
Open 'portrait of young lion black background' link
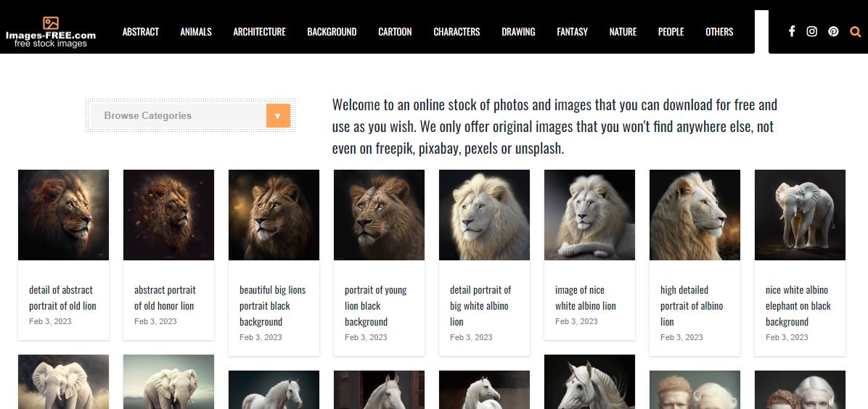click(375, 305)
